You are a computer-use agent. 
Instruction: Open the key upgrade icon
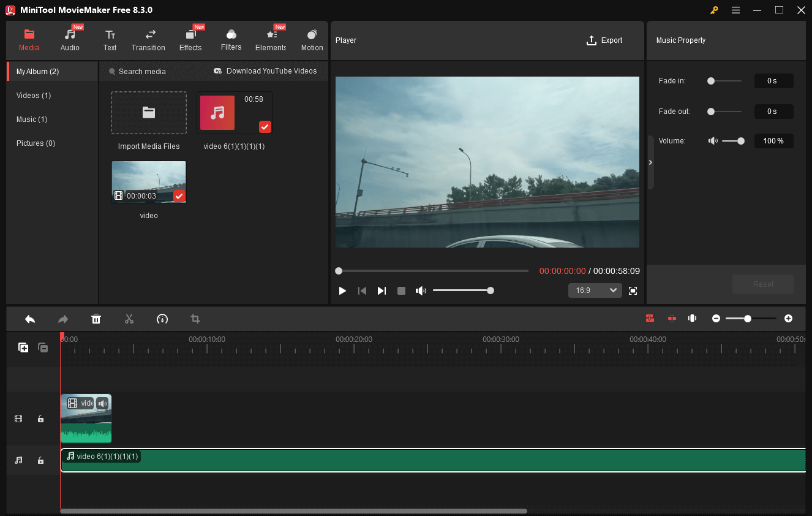[714, 10]
